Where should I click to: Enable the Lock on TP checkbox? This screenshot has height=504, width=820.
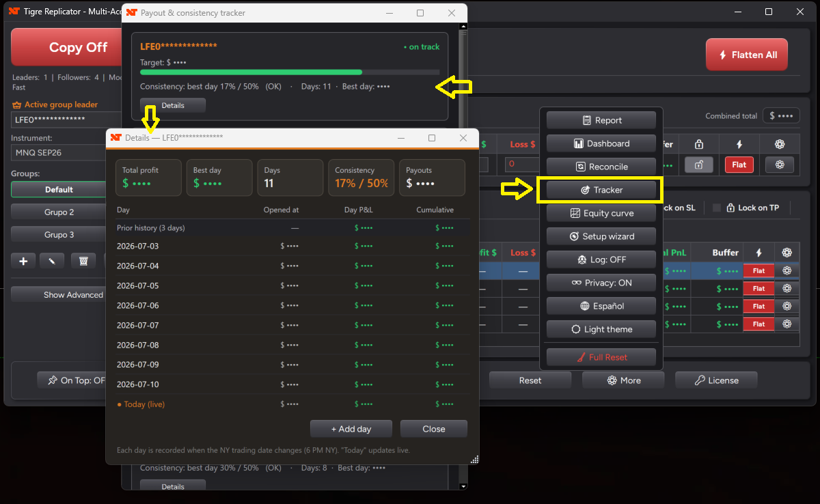(717, 208)
